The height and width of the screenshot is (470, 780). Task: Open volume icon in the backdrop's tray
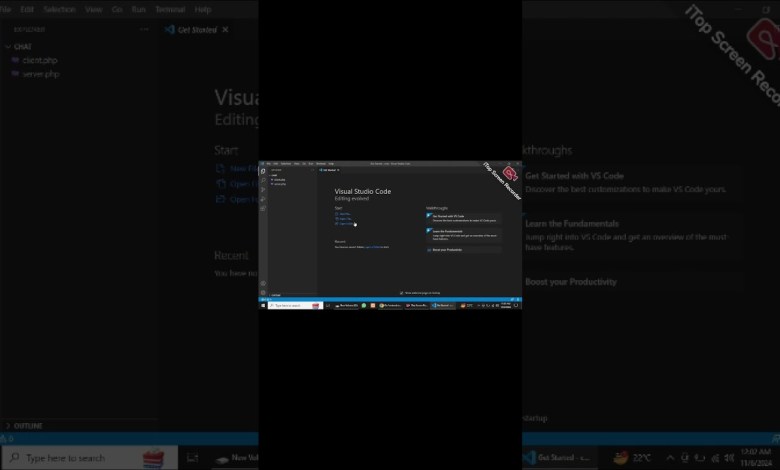[729, 458]
